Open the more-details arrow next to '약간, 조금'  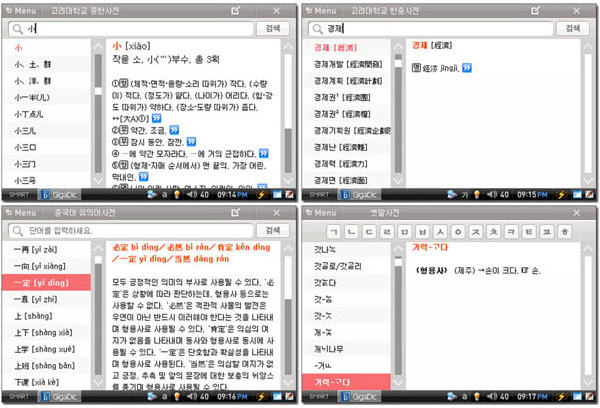coord(174,130)
